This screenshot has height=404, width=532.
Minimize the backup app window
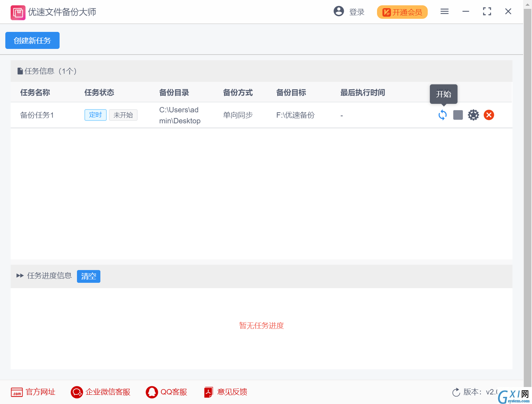point(466,11)
